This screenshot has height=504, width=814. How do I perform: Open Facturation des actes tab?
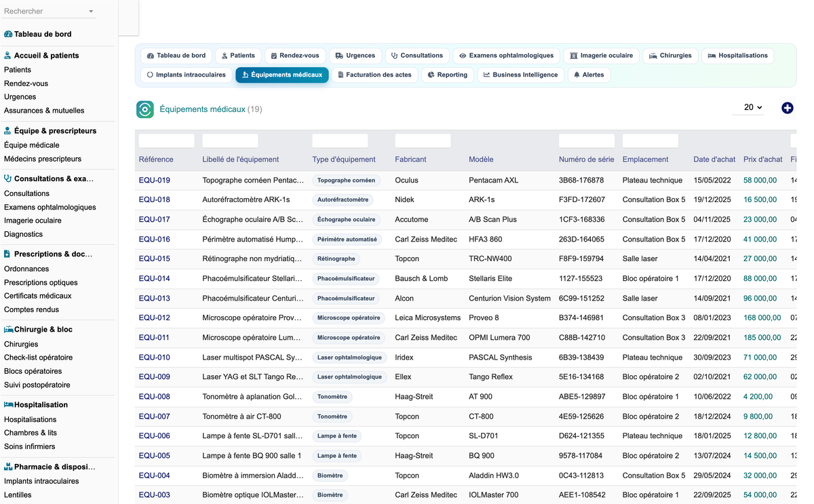tap(375, 75)
